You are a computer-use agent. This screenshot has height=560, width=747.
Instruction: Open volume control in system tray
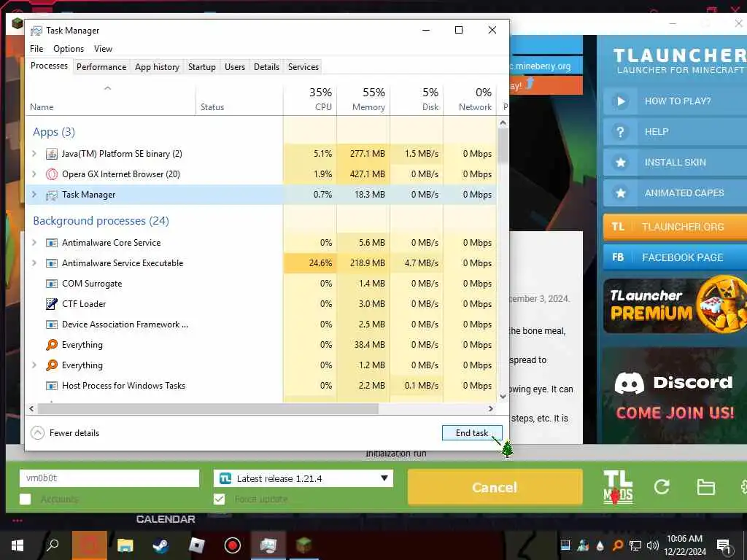tap(653, 545)
